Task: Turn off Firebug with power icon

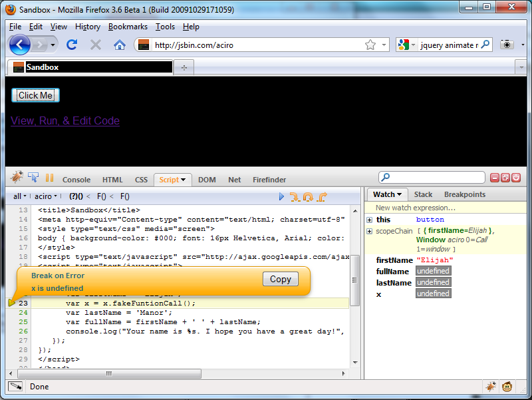Action: tap(516, 178)
